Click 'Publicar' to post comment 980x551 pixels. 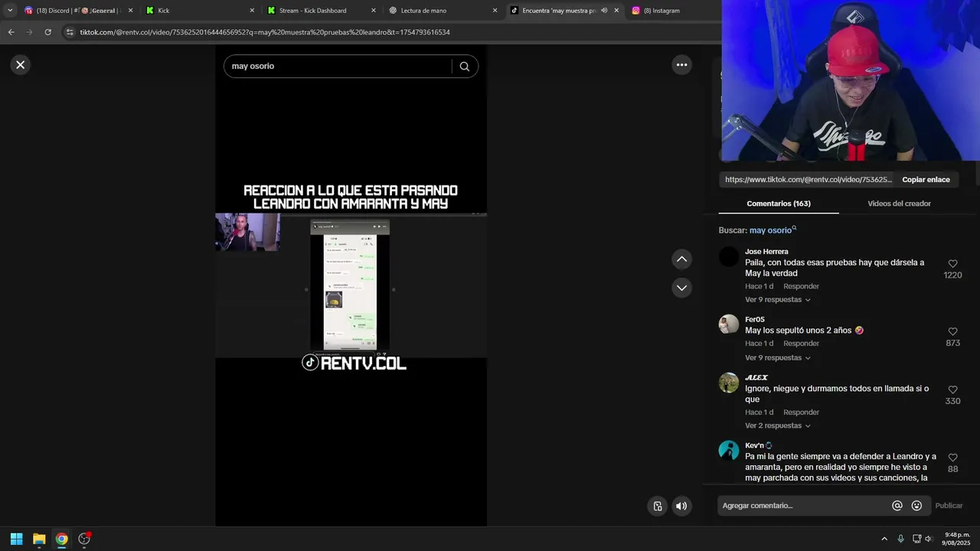(949, 506)
